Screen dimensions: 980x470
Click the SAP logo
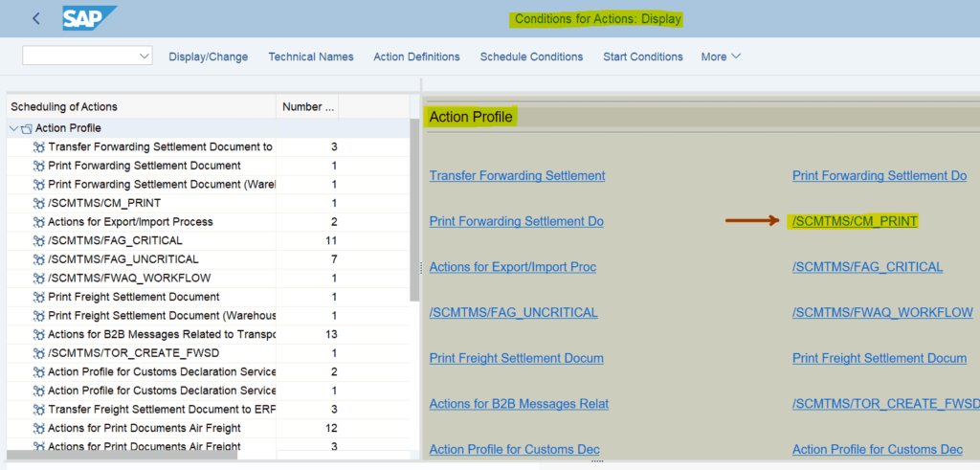[88, 18]
